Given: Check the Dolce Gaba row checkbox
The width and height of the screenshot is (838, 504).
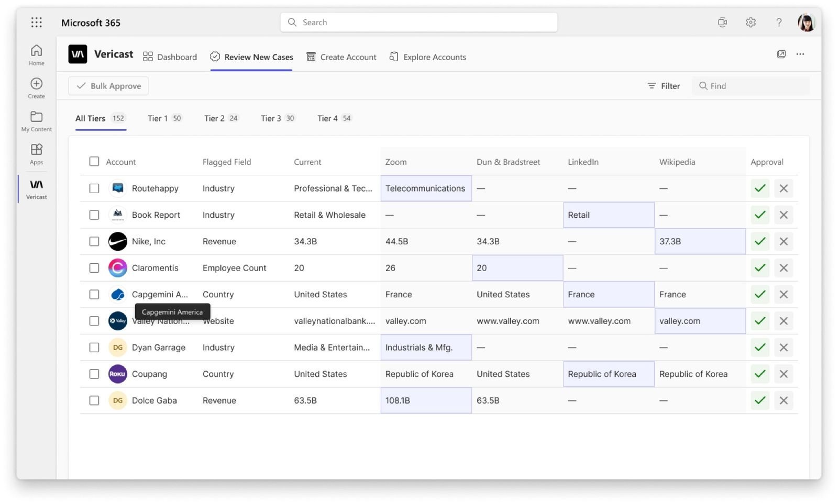Looking at the screenshot, I should 94,400.
